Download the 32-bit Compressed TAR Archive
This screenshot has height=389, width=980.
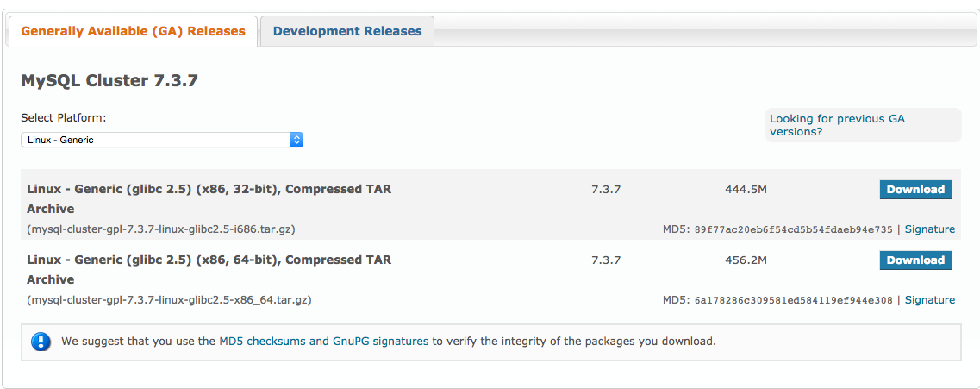click(x=915, y=190)
